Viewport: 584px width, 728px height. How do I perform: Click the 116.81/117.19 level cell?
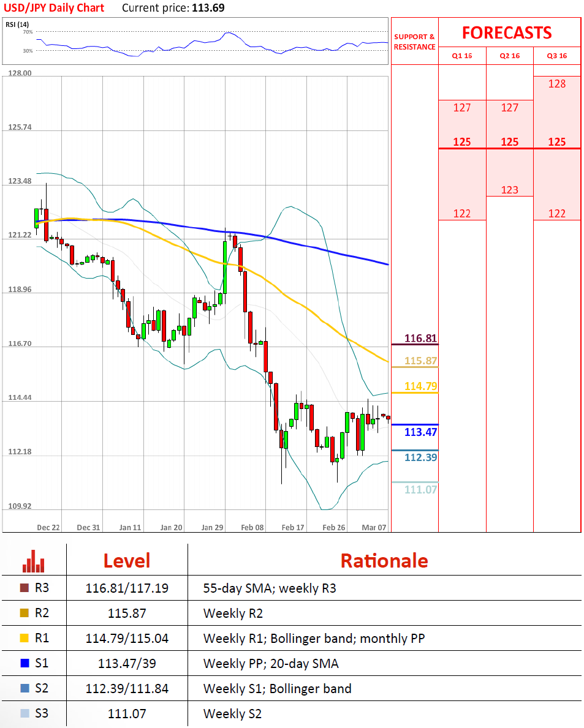pyautogui.click(x=127, y=588)
